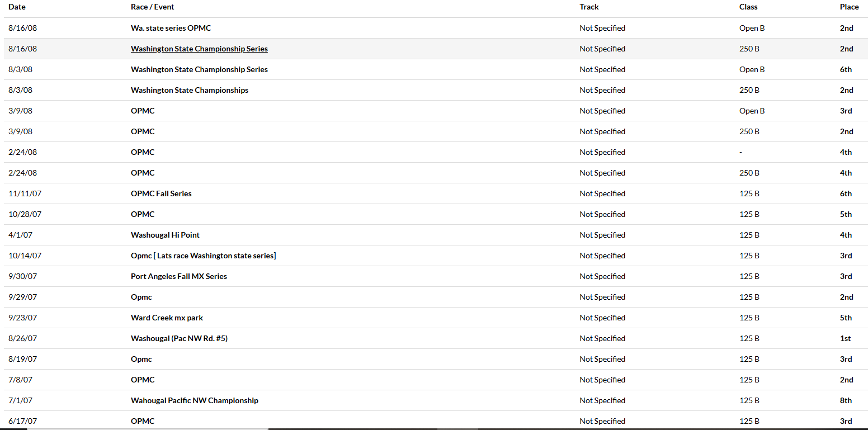Select the date cell '9/23/07'
Viewport: 868px width, 430px height.
pyautogui.click(x=23, y=318)
